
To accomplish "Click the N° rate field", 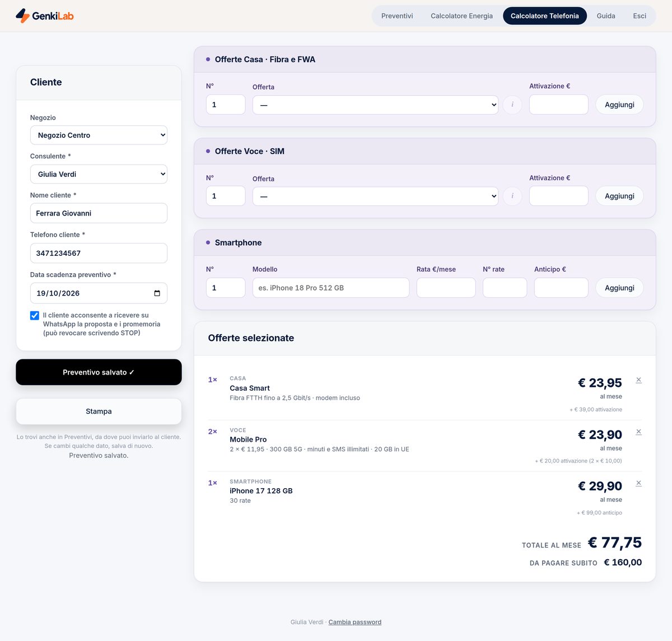I will (x=505, y=288).
